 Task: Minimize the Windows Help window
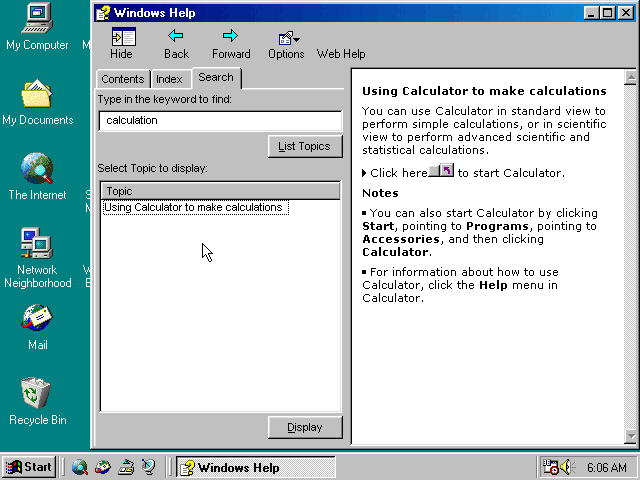click(x=591, y=13)
